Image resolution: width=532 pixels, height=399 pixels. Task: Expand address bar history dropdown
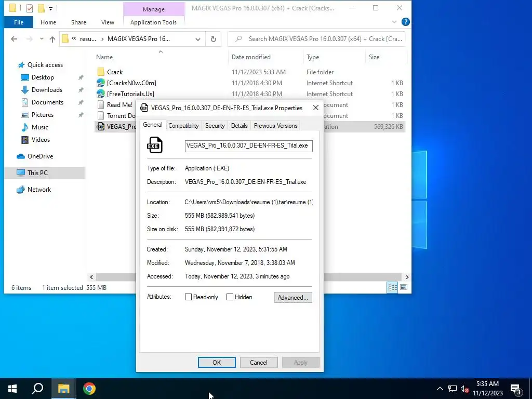[x=198, y=39]
